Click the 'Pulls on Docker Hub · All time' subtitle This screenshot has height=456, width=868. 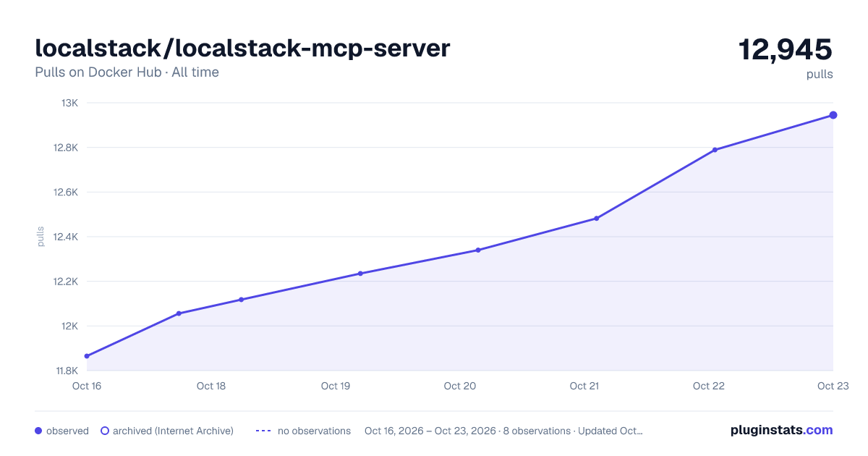[x=127, y=72]
